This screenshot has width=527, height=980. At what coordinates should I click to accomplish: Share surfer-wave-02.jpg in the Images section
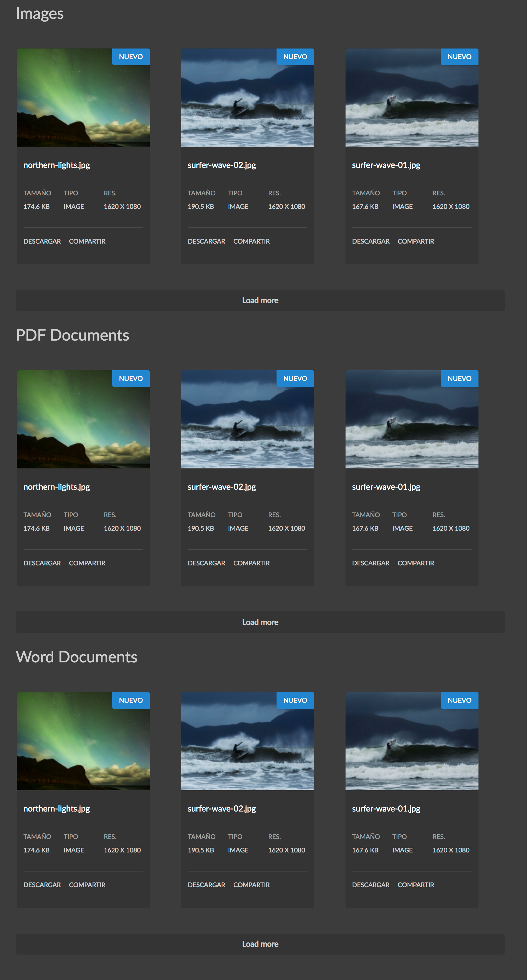pos(252,241)
